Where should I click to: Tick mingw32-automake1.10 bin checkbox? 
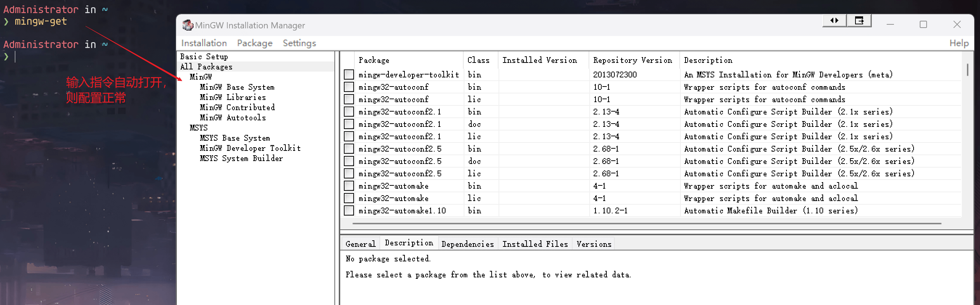pos(349,210)
